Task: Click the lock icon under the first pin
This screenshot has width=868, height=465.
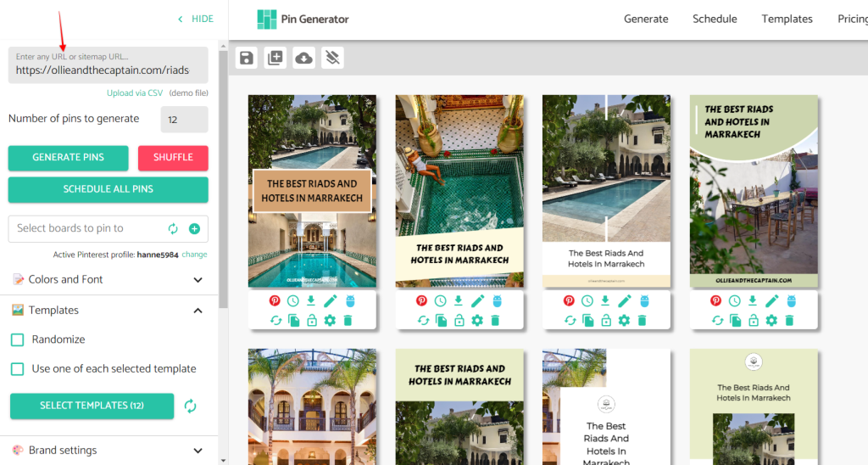Action: click(312, 320)
